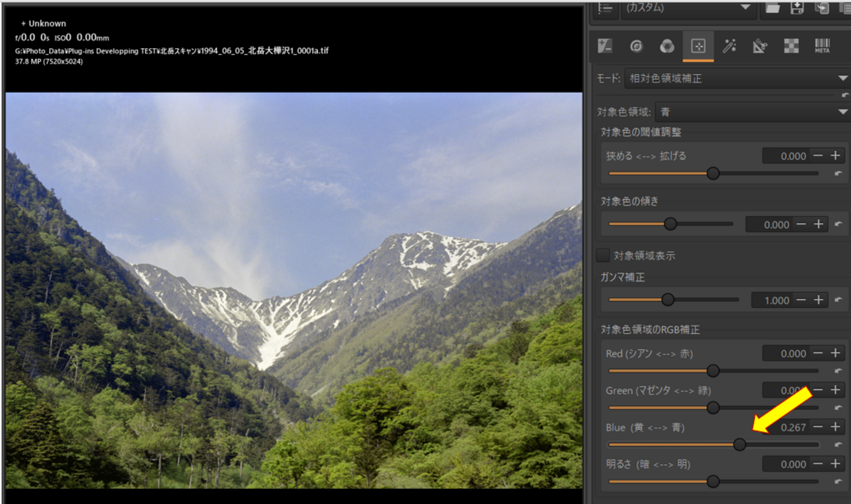Click the 対象色の傾き slider track
This screenshot has width=851, height=504.
671,224
